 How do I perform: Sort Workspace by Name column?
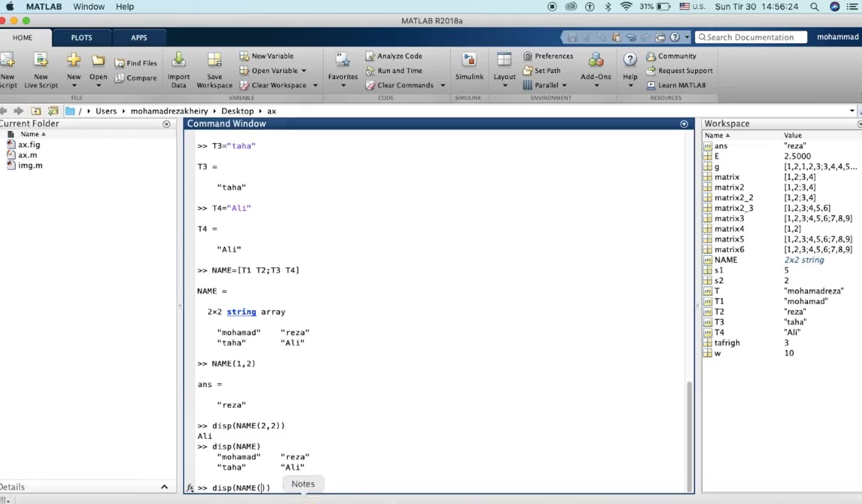click(x=717, y=135)
